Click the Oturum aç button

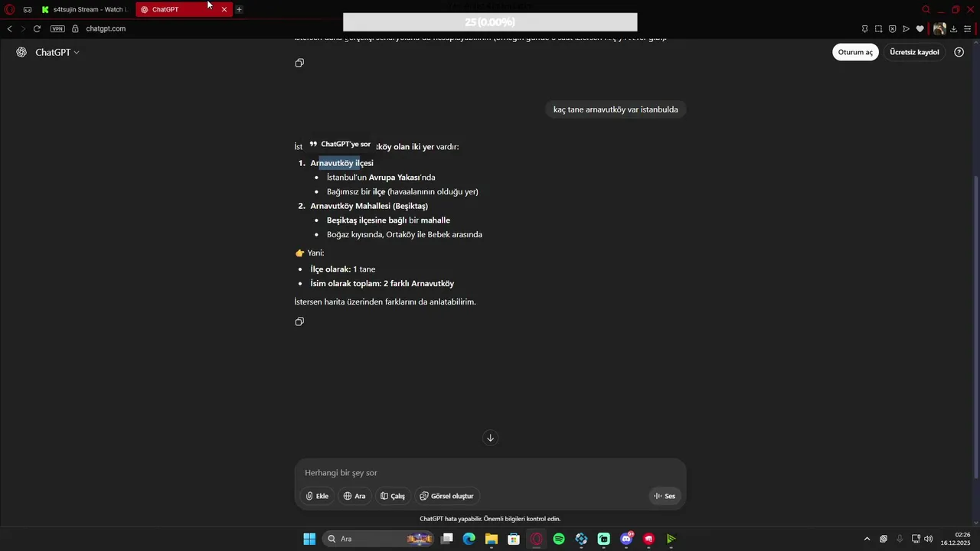pyautogui.click(x=855, y=52)
